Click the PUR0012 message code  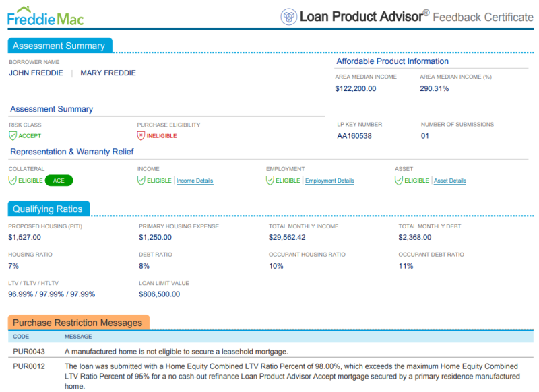tap(29, 367)
